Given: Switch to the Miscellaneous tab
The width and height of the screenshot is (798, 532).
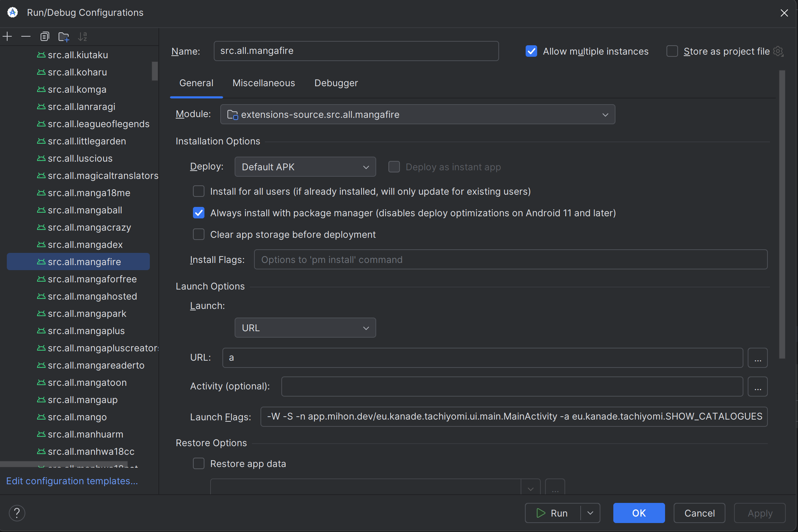Looking at the screenshot, I should (x=264, y=83).
